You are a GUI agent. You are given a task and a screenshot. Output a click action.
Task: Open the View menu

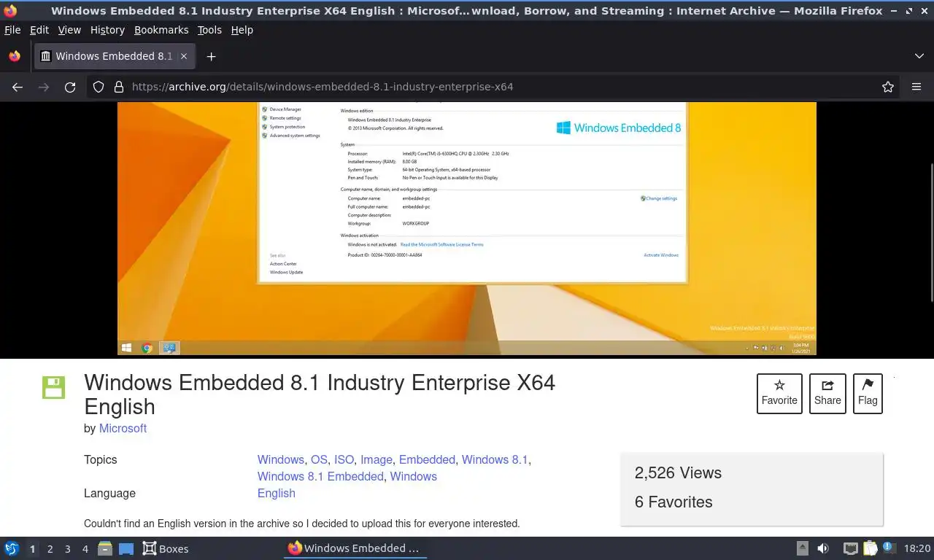click(x=69, y=30)
